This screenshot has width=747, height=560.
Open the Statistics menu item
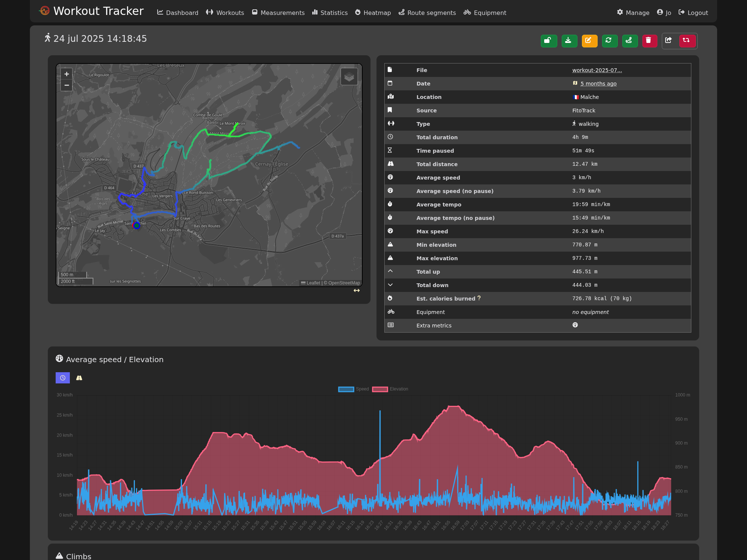tap(330, 13)
